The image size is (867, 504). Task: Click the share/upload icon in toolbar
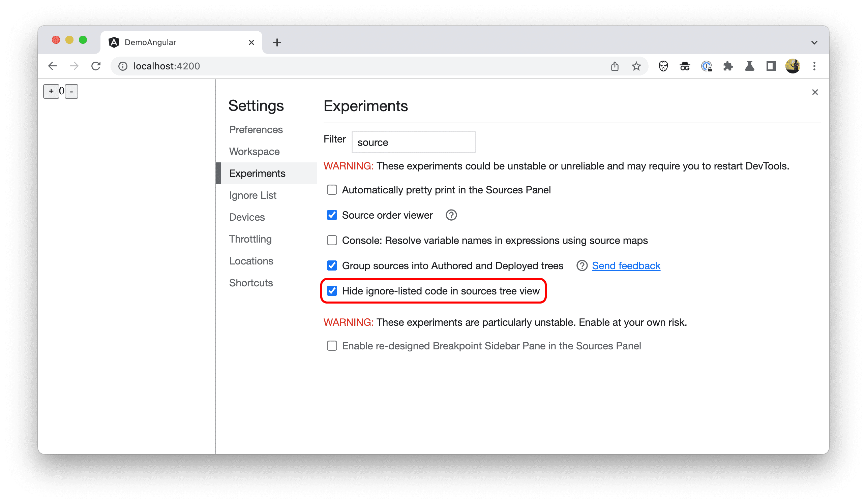615,65
